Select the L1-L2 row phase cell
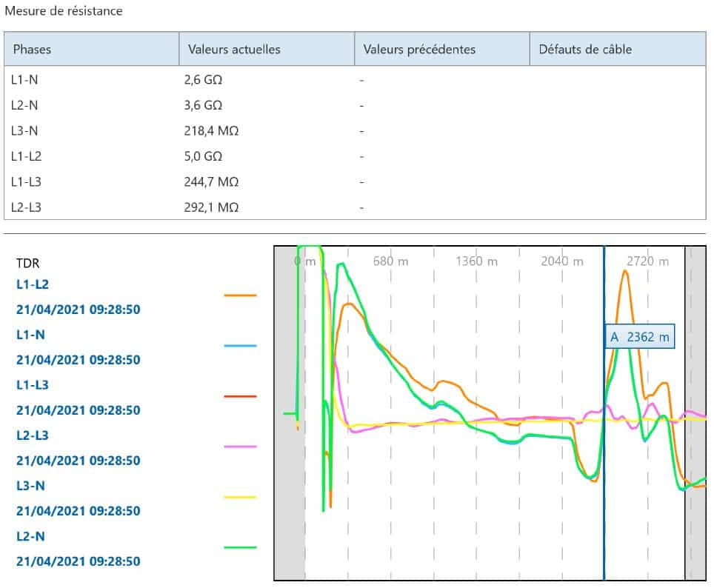 point(27,156)
